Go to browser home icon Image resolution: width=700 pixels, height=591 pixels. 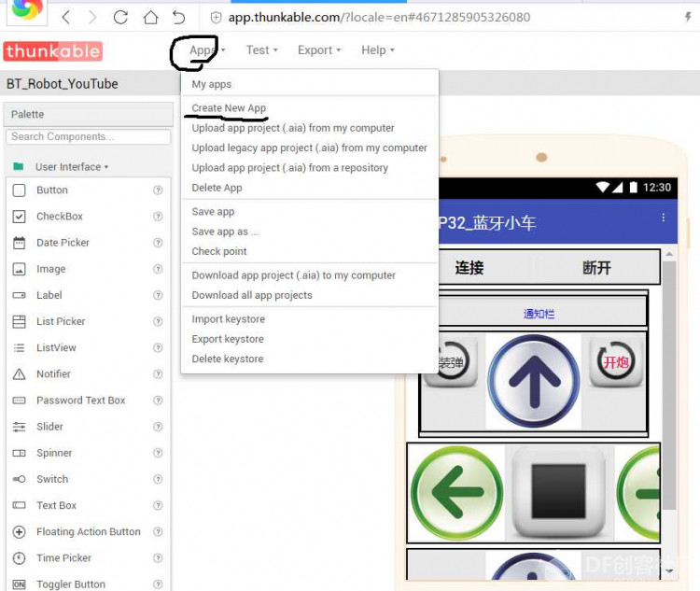151,18
